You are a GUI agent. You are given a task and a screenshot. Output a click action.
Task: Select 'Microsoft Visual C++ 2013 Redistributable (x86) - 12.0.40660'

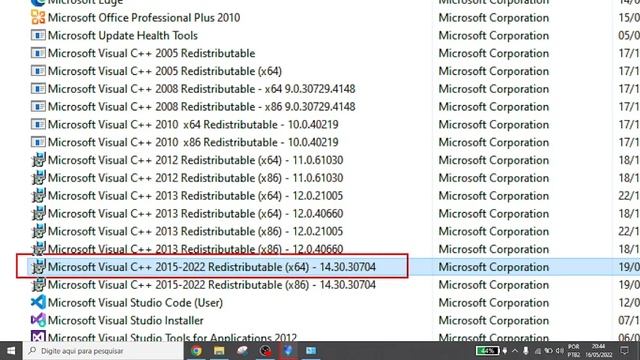[x=196, y=249]
